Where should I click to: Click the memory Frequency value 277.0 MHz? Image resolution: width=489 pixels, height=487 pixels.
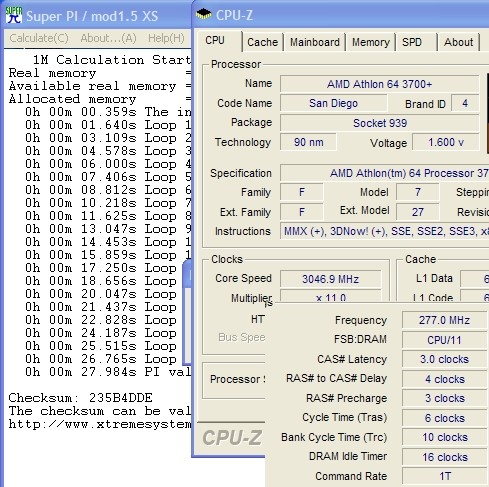pos(444,320)
